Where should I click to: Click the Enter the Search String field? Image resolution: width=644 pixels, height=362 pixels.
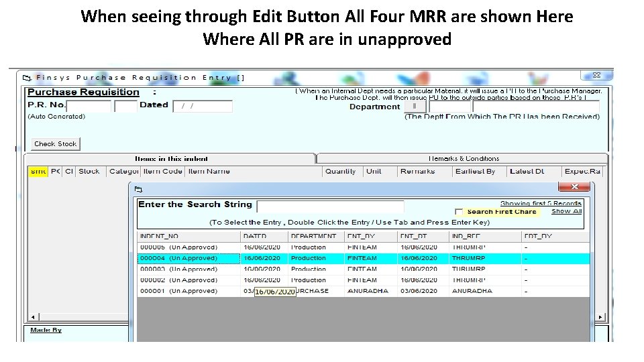(330, 206)
